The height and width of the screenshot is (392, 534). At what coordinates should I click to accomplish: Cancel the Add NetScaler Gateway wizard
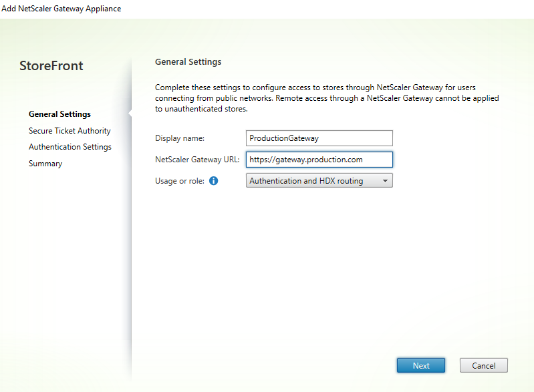(483, 365)
